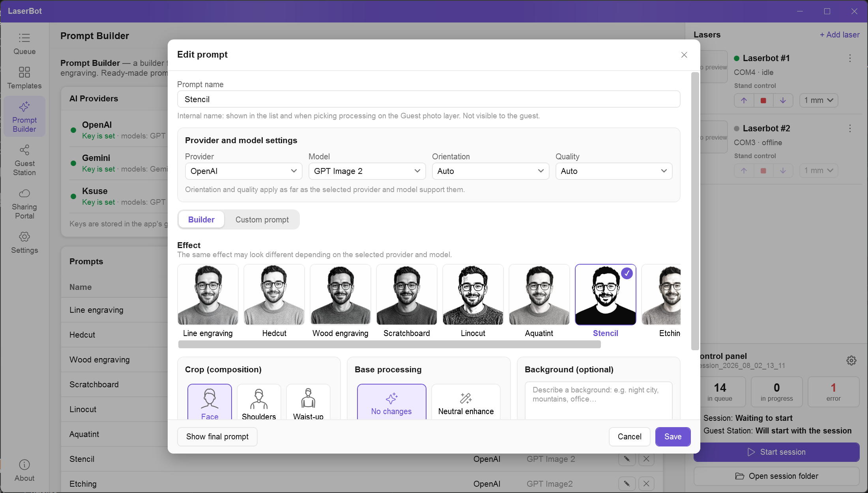Open the Queue sidebar section
This screenshot has height=493, width=868.
(x=24, y=44)
